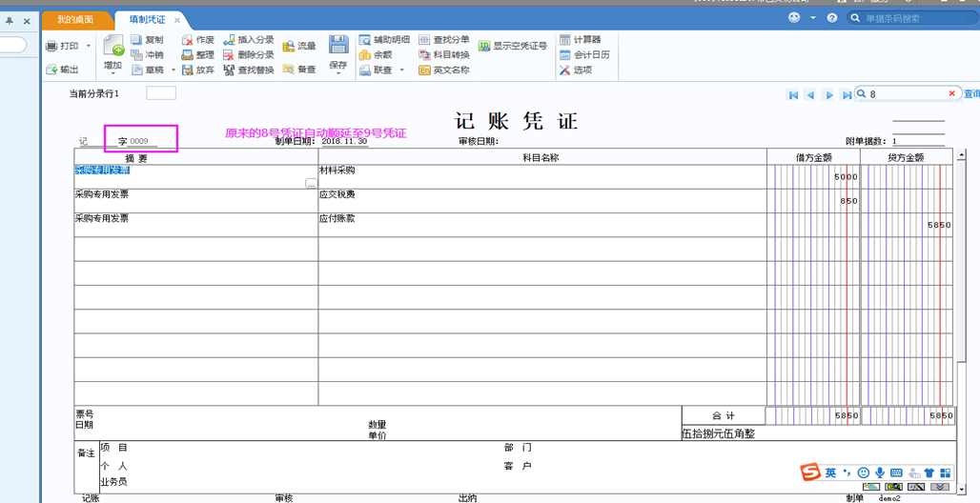
Task: Expand the 增加 dropdown arrow
Action: pyautogui.click(x=113, y=74)
